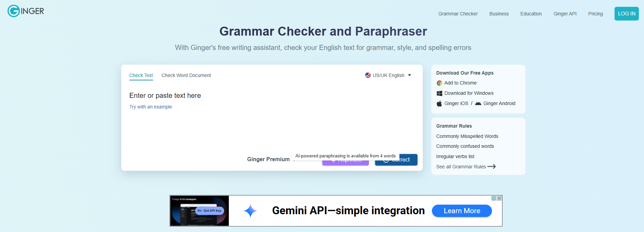Click the Enter or paste text field

(x=272, y=116)
